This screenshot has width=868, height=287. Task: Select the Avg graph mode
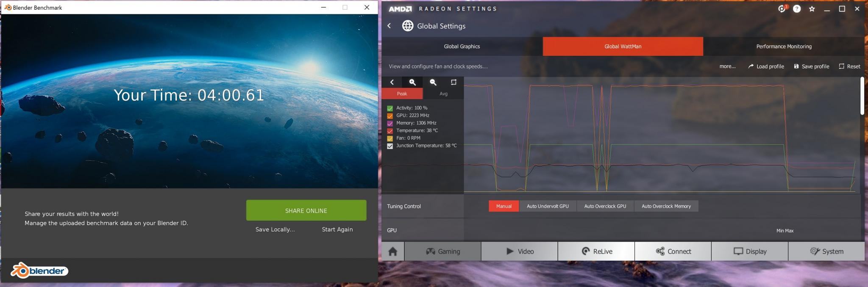[443, 94]
